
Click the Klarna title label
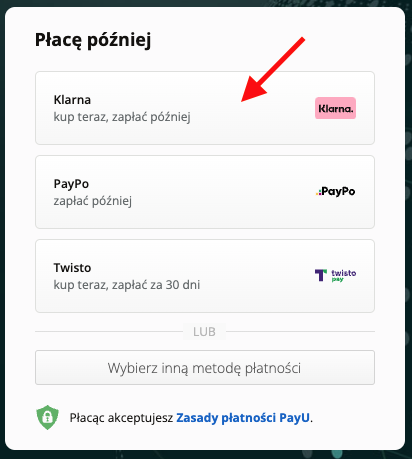pos(72,100)
